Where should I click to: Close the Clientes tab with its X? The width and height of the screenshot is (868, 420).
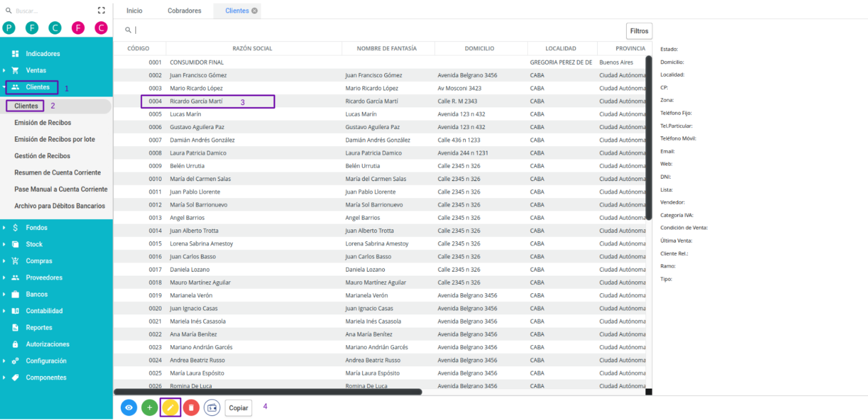(255, 11)
